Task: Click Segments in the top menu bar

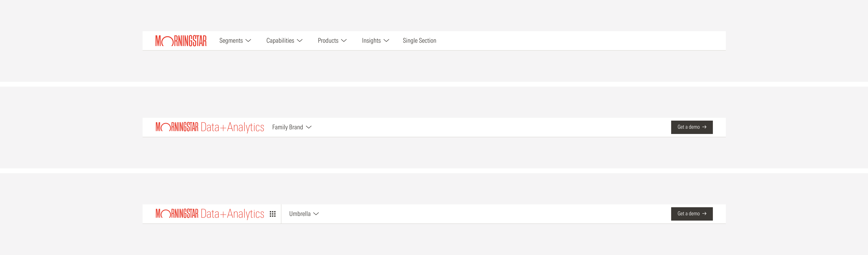Action: (231, 40)
